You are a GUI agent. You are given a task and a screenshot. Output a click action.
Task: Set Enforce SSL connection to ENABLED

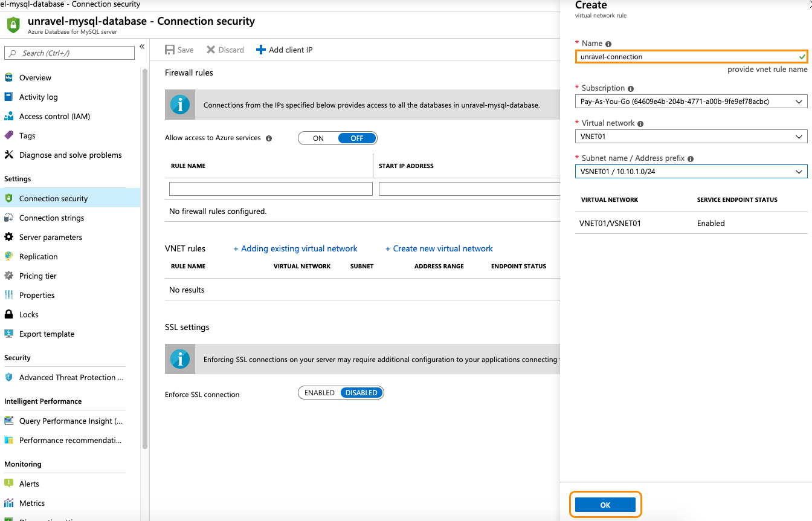(x=320, y=393)
